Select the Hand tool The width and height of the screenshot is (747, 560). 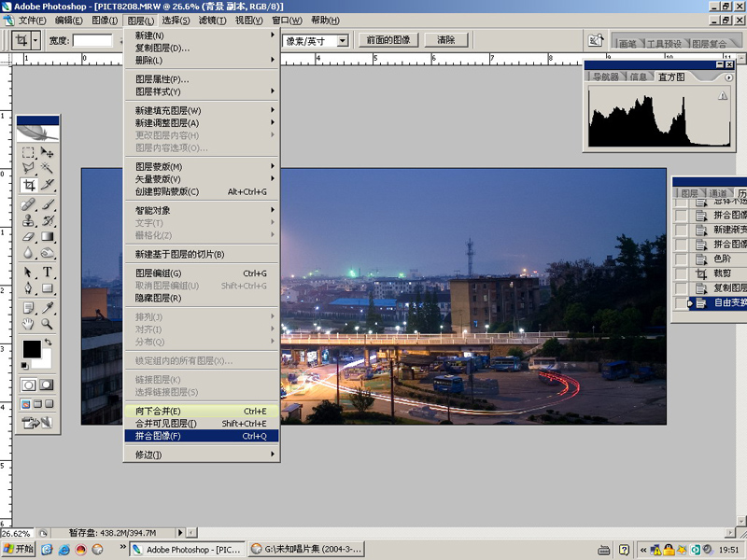pos(29,325)
